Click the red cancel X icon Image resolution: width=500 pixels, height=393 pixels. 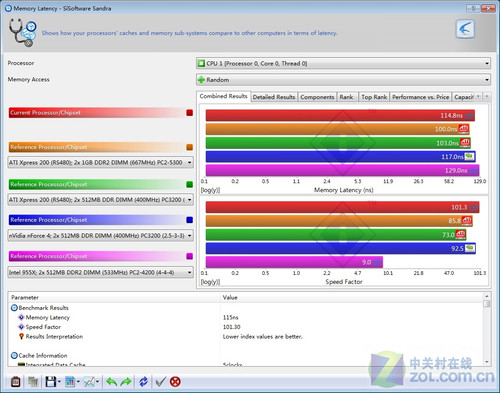tap(175, 382)
